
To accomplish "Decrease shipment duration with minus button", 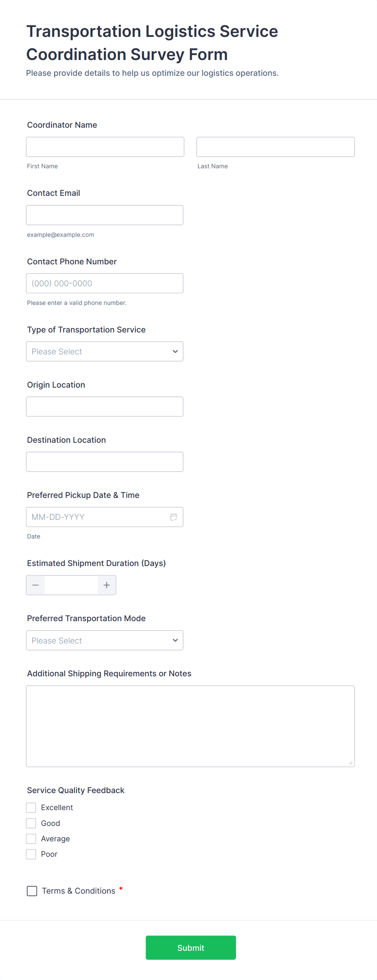I will [x=36, y=585].
